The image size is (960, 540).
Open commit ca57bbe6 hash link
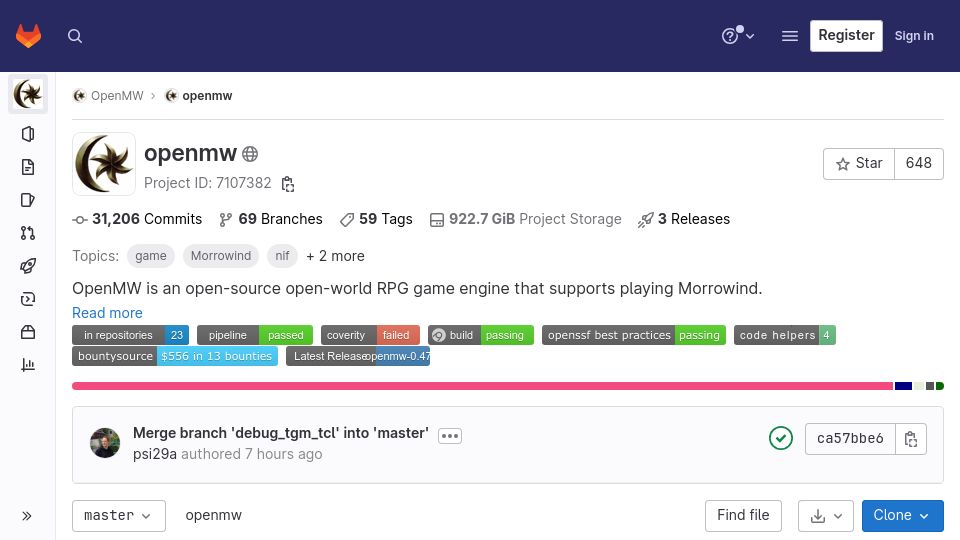850,438
